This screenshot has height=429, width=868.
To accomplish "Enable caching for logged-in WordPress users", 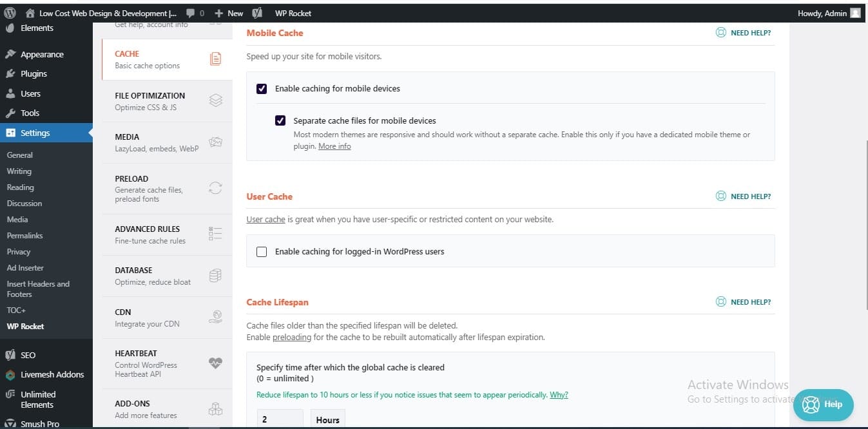I will 262,252.
